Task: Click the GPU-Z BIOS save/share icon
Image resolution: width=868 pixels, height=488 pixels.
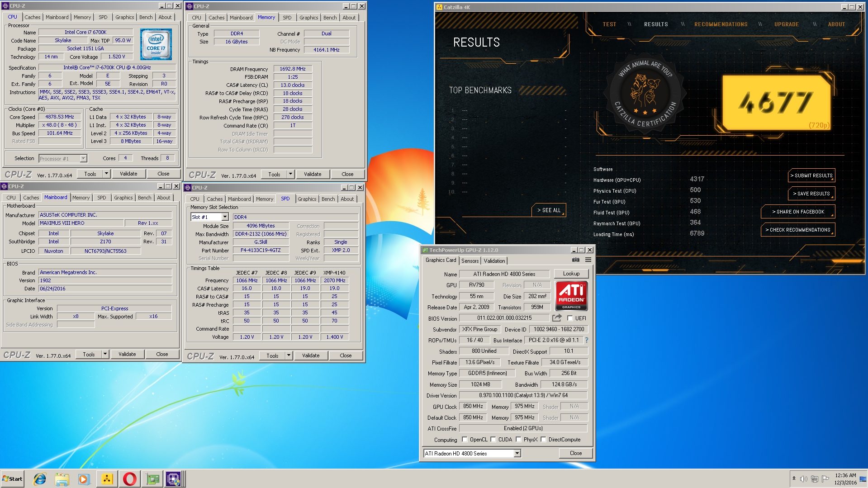Action: (x=557, y=318)
